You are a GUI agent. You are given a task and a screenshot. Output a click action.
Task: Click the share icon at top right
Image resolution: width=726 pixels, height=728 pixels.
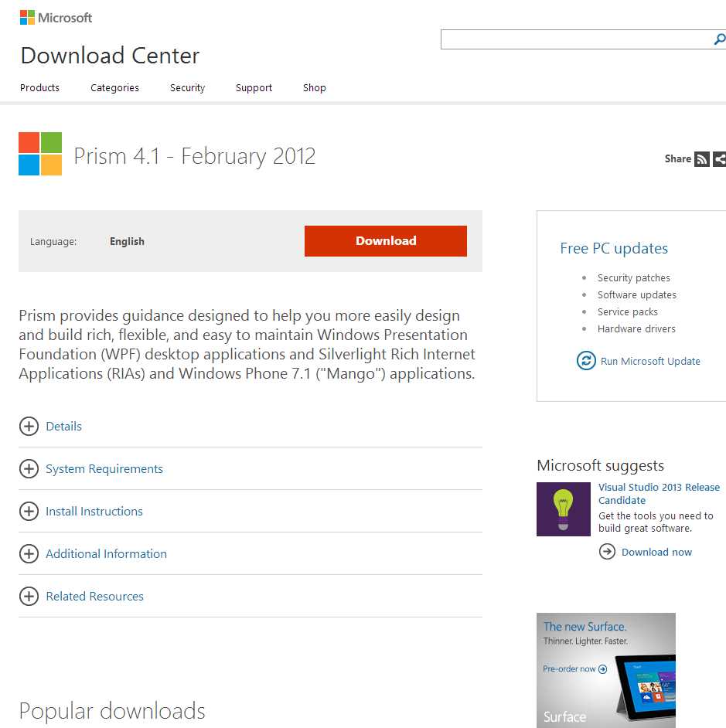719,159
